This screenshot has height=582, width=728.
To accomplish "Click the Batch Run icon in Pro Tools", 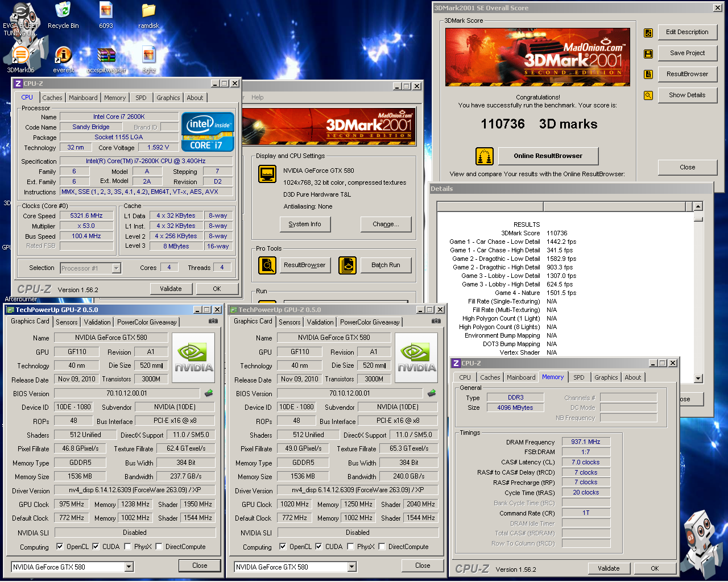I will [x=348, y=265].
